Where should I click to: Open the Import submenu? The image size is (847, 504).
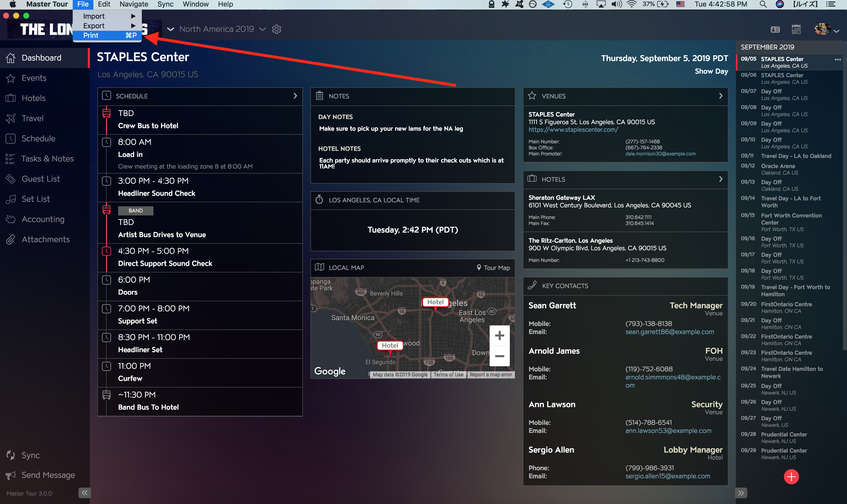pyautogui.click(x=107, y=16)
